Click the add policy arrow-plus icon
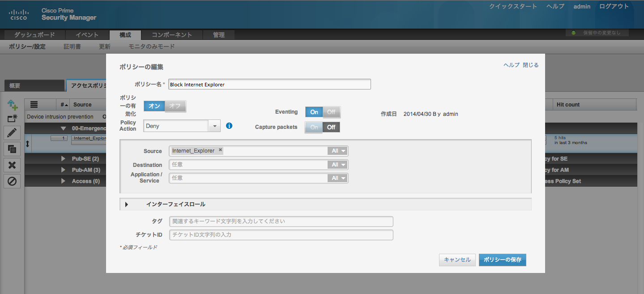 [12, 105]
